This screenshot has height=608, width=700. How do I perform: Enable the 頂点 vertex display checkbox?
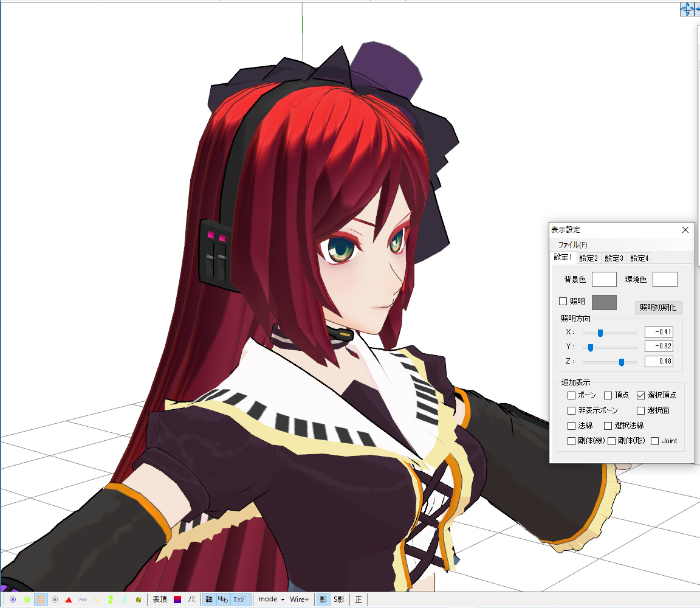point(608,395)
